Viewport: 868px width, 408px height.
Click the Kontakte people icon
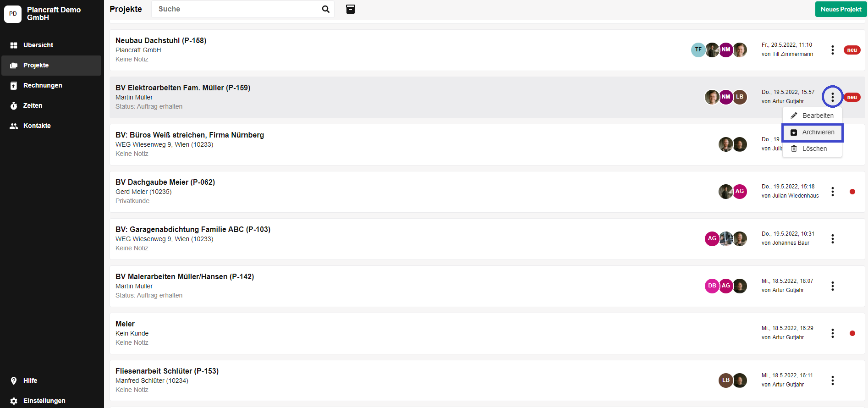[14, 126]
